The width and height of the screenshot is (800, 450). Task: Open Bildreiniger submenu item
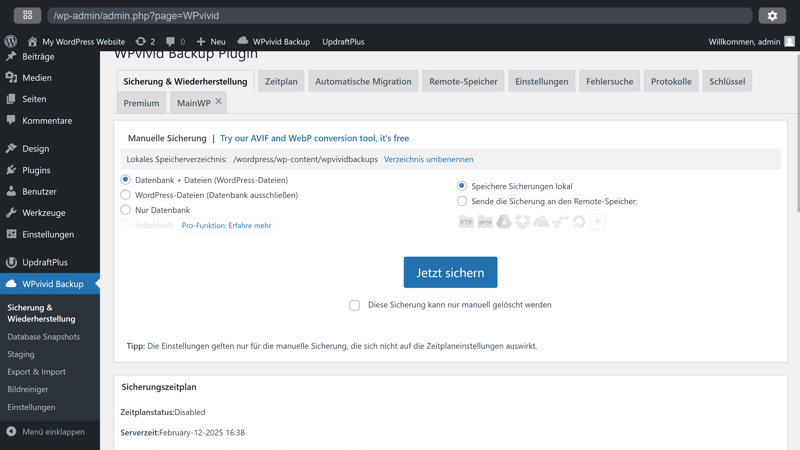[28, 389]
